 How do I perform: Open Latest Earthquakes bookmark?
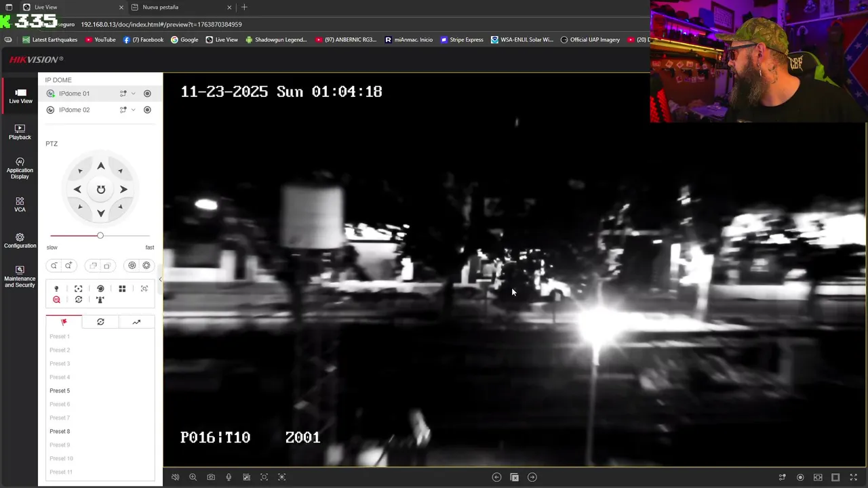[50, 39]
